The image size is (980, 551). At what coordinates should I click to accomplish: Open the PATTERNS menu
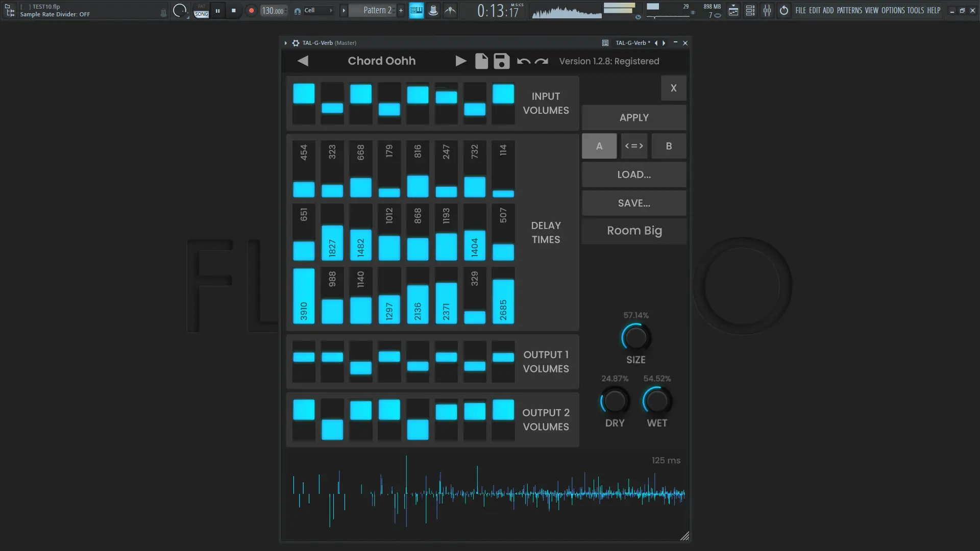(849, 10)
